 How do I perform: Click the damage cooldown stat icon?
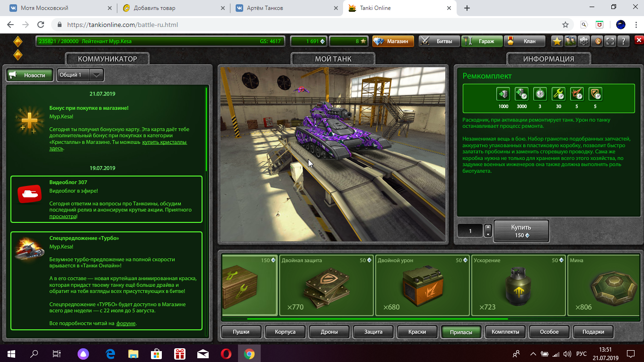(577, 94)
